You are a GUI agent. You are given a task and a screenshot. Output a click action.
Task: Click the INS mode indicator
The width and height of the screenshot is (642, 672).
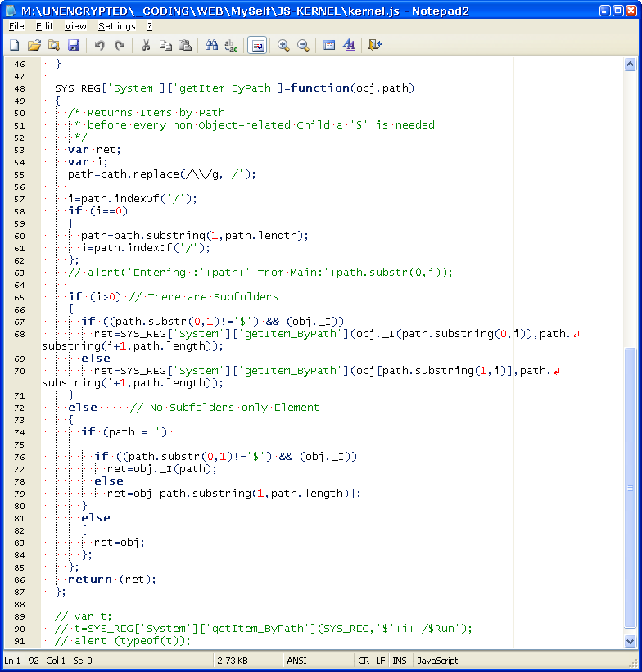pos(400,661)
